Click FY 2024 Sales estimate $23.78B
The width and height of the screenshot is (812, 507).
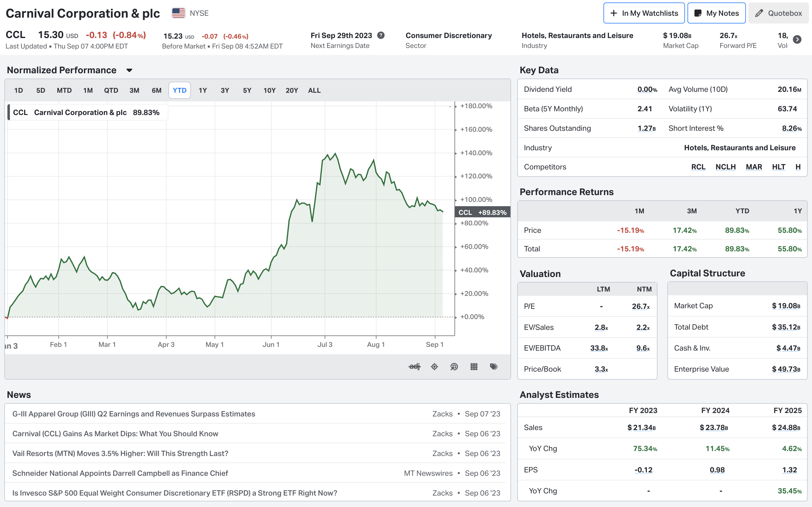pyautogui.click(x=714, y=428)
